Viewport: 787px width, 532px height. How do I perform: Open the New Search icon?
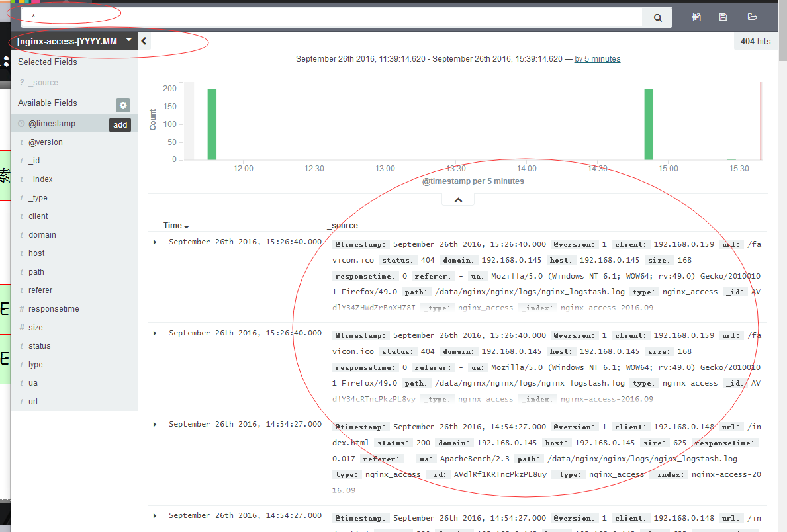[696, 17]
